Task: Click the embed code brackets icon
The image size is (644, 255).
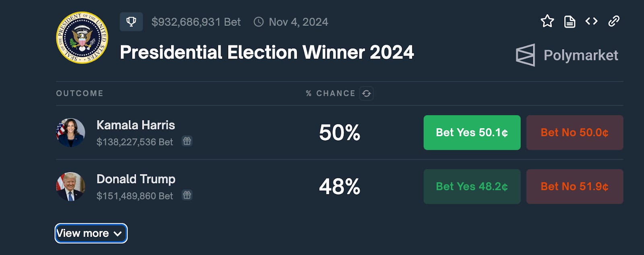Action: pyautogui.click(x=591, y=21)
